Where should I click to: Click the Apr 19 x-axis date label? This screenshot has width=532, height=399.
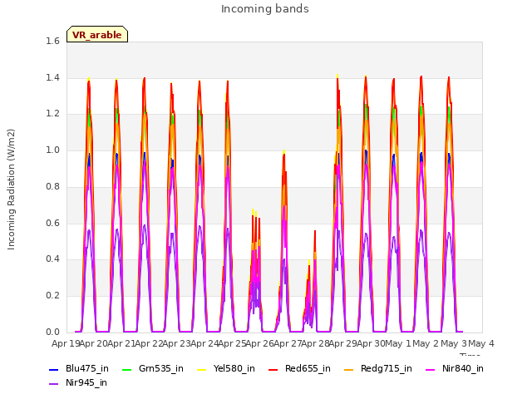pyautogui.click(x=66, y=343)
